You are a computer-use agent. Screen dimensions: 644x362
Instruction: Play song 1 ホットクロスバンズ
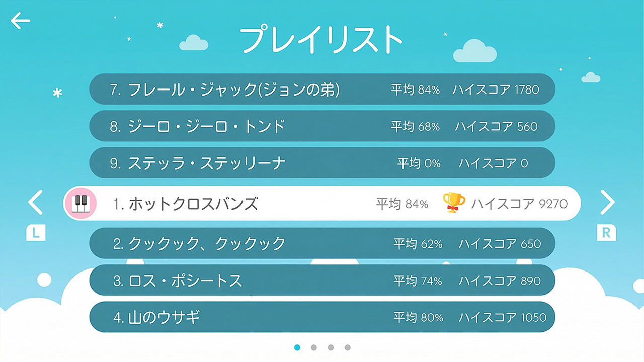(x=322, y=204)
